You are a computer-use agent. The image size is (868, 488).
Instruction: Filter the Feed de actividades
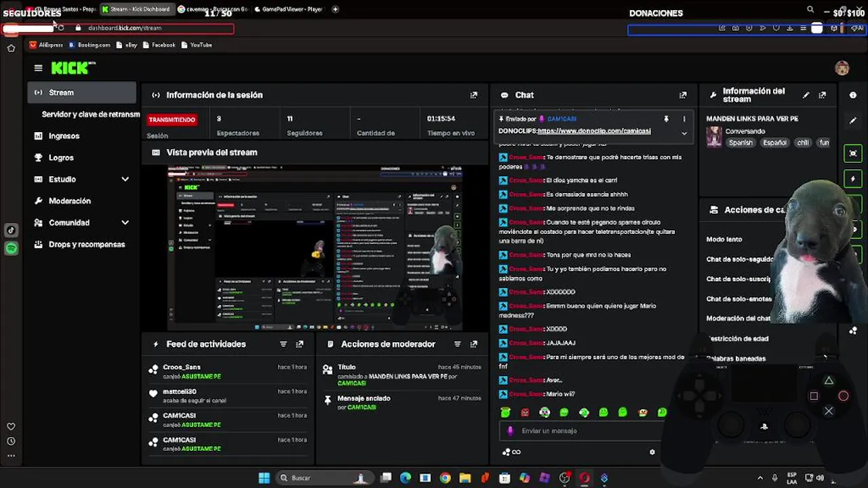click(x=283, y=344)
